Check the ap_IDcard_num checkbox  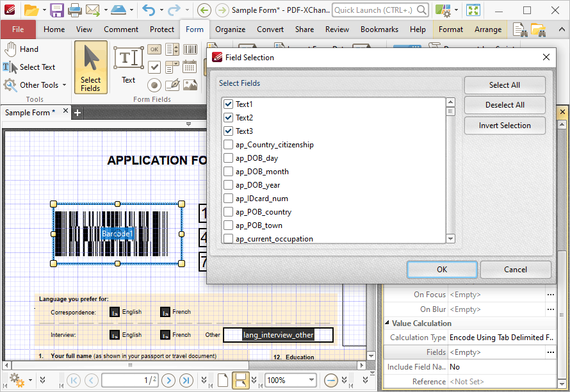[228, 199]
